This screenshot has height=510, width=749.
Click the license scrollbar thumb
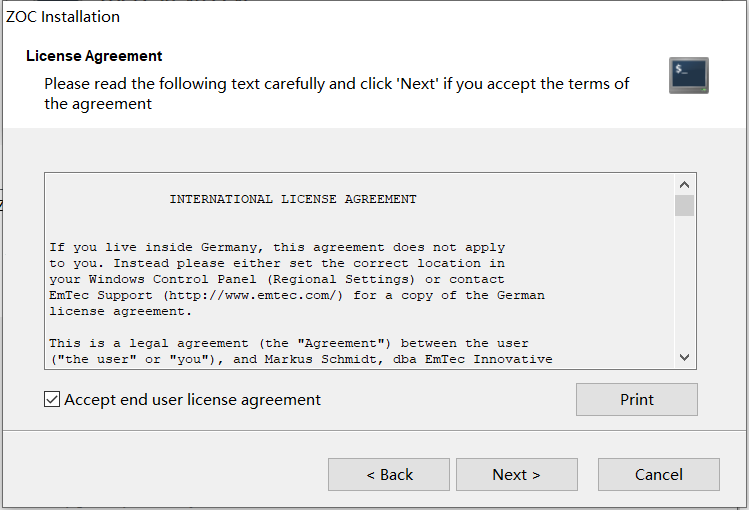click(x=685, y=205)
